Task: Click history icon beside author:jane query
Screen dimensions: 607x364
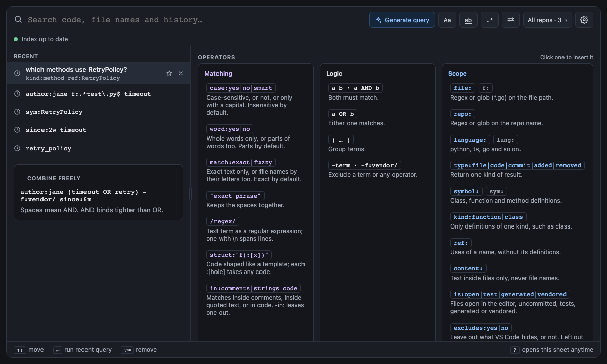Action: [17, 94]
